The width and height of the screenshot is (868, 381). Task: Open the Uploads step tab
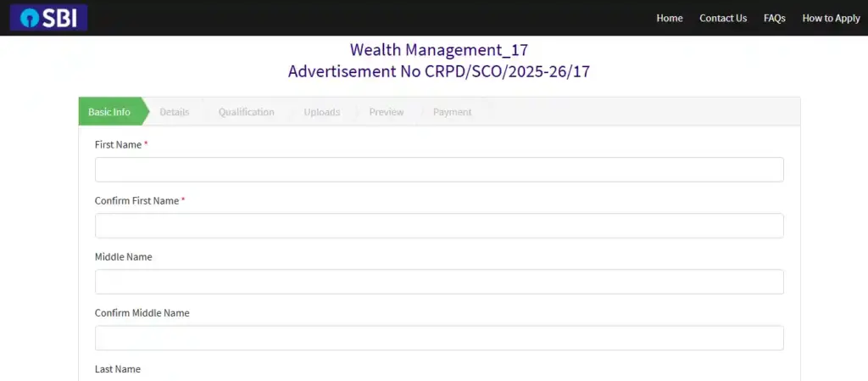321,112
